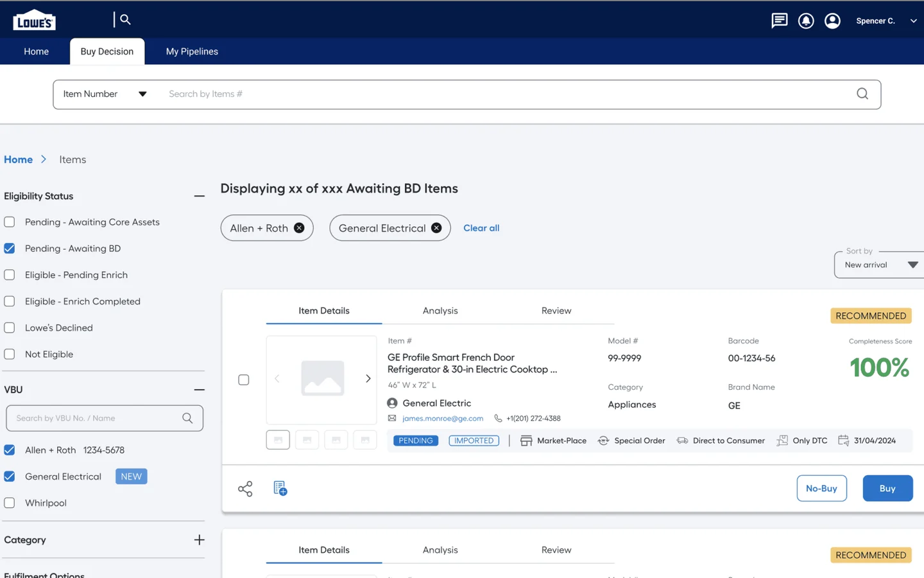Click the phone icon beside +1(201) 272-4388

[x=498, y=418]
